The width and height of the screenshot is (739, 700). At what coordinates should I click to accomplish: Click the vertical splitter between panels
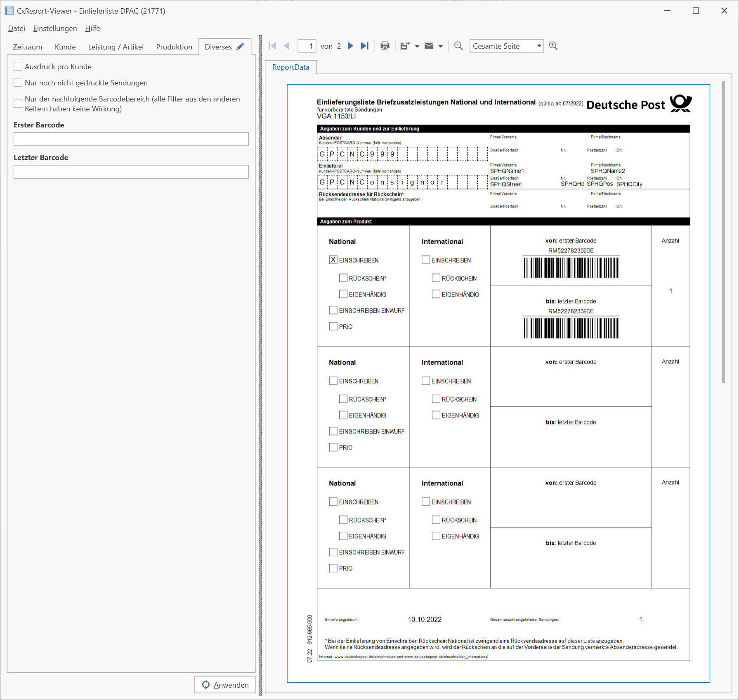pos(260,365)
